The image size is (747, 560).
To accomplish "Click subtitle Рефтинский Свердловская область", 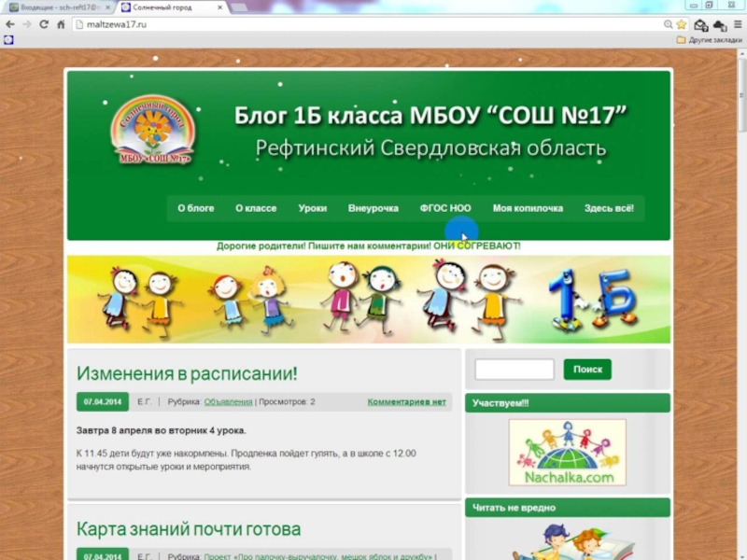I will 430,148.
